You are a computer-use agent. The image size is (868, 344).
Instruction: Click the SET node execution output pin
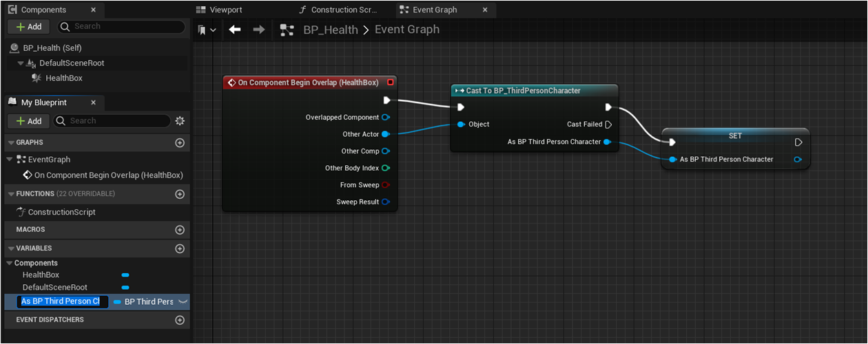click(798, 142)
